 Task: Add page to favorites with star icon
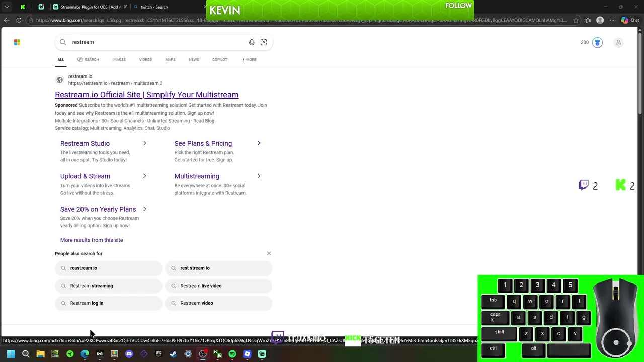[x=576, y=20]
